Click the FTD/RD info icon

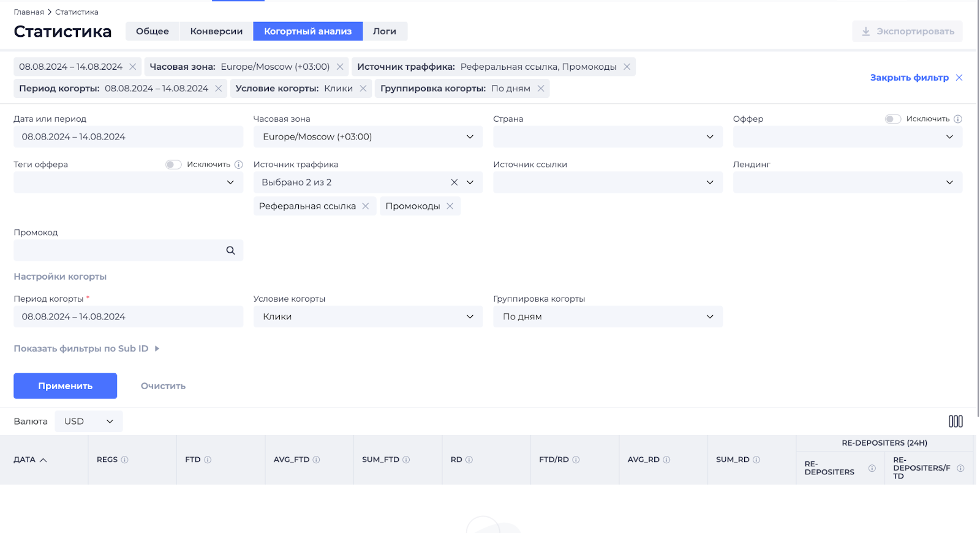(576, 460)
